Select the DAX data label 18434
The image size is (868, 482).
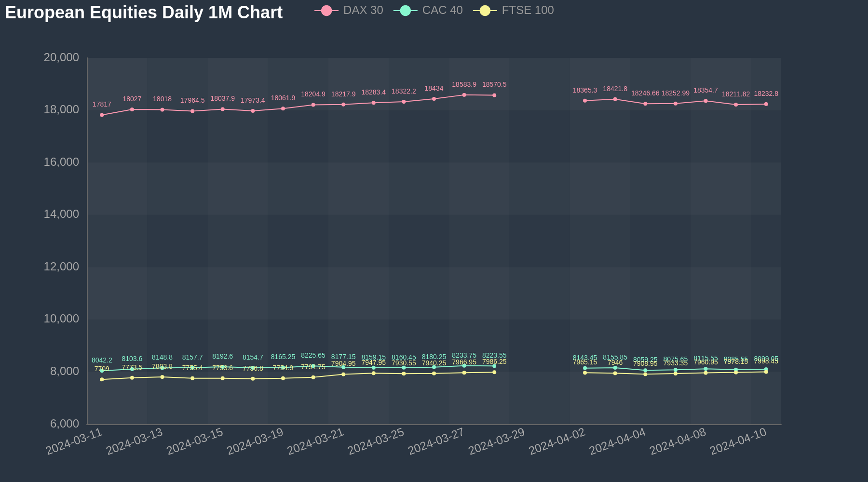pyautogui.click(x=434, y=88)
